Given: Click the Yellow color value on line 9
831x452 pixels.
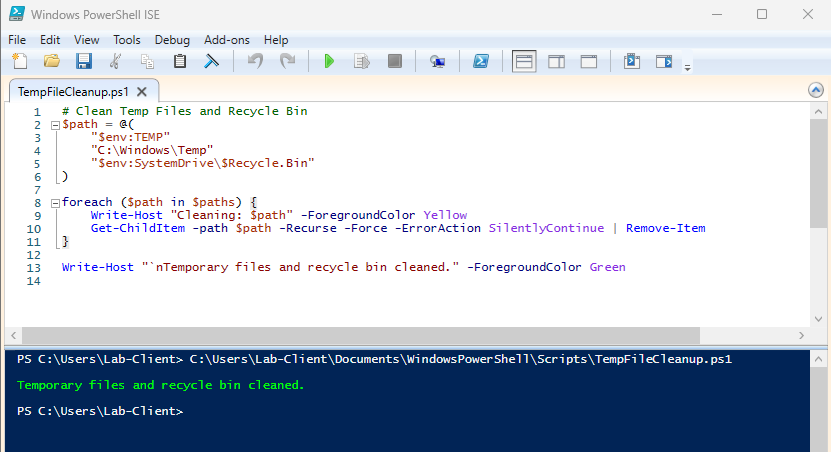Looking at the screenshot, I should [x=445, y=215].
